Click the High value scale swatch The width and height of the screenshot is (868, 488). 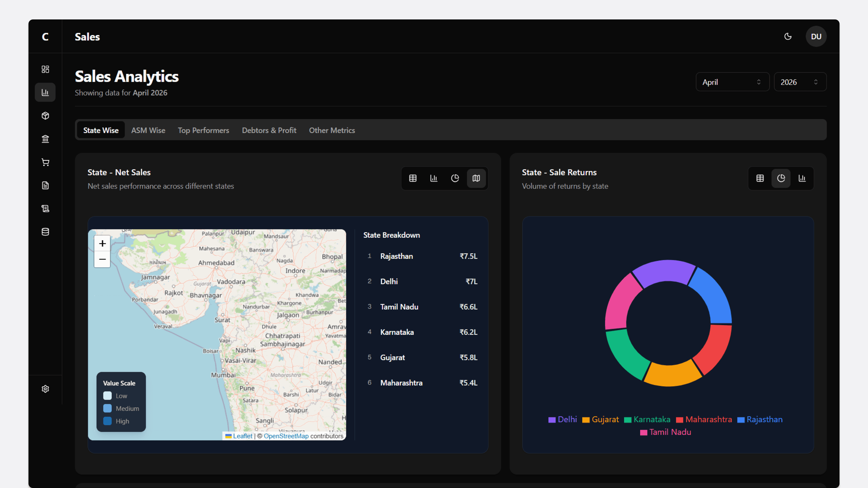pyautogui.click(x=108, y=421)
